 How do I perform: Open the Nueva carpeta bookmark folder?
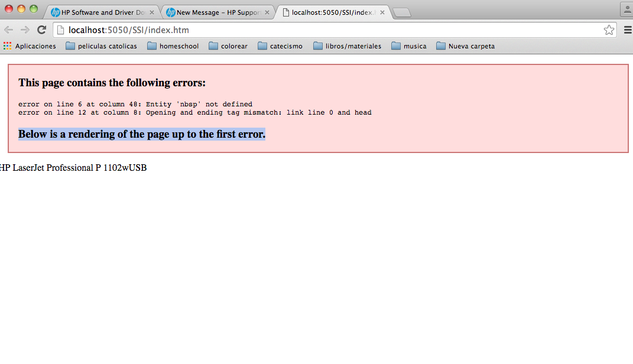(x=466, y=46)
